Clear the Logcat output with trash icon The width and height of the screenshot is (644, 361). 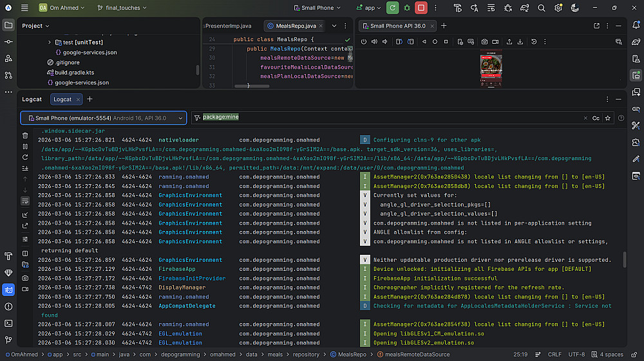coord(25,136)
